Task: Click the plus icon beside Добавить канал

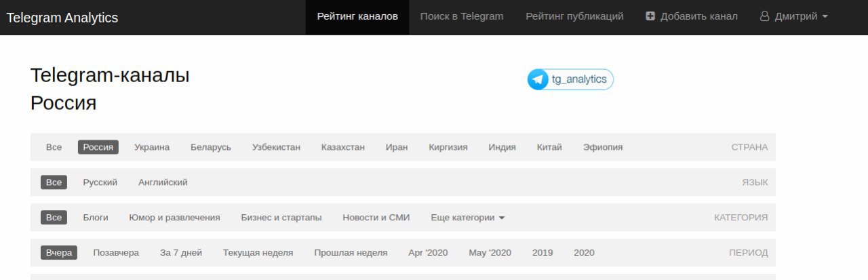Action: point(650,16)
